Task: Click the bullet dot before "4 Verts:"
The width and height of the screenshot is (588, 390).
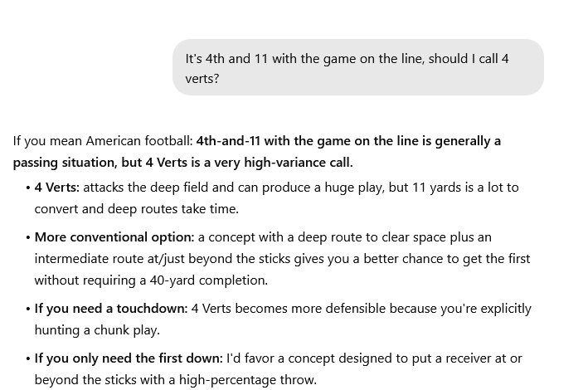Action: click(28, 188)
